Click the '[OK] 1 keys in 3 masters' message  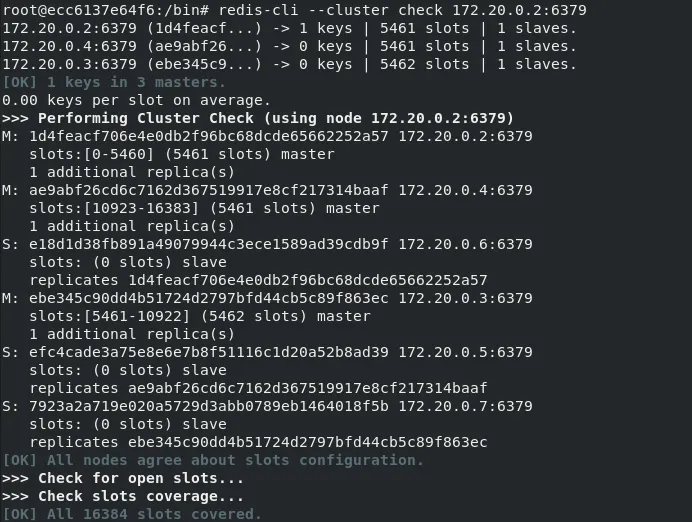(114, 82)
